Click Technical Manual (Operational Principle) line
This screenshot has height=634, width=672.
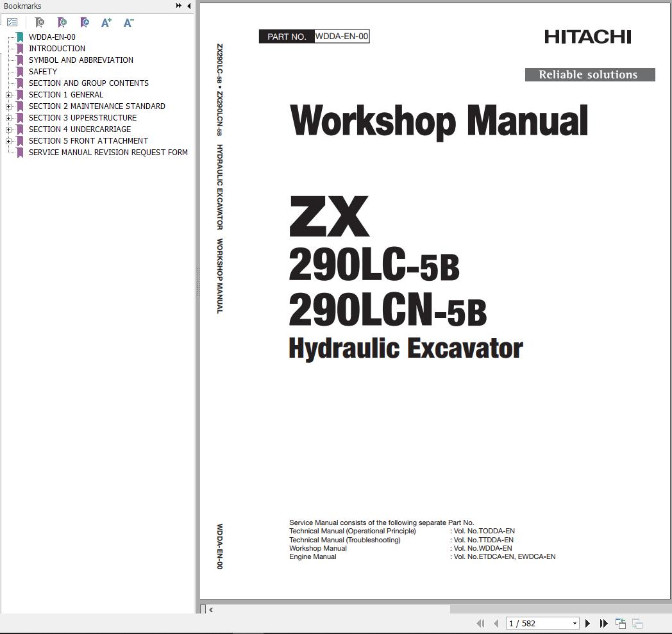click(353, 531)
